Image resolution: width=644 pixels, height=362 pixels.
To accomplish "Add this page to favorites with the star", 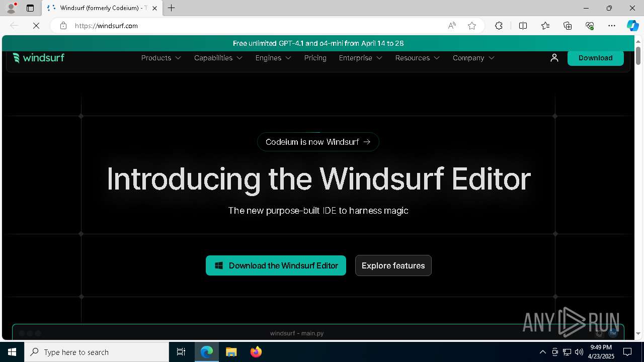I will pyautogui.click(x=472, y=26).
